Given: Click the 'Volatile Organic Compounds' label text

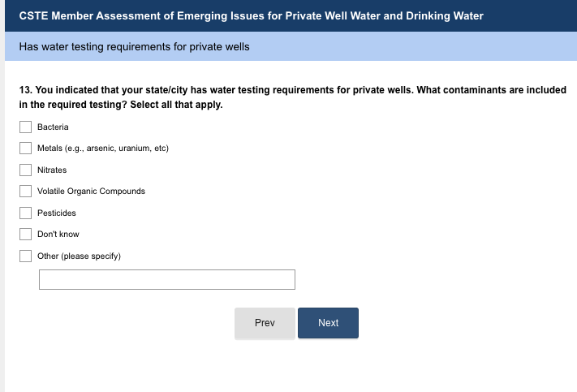Looking at the screenshot, I should (x=91, y=192).
